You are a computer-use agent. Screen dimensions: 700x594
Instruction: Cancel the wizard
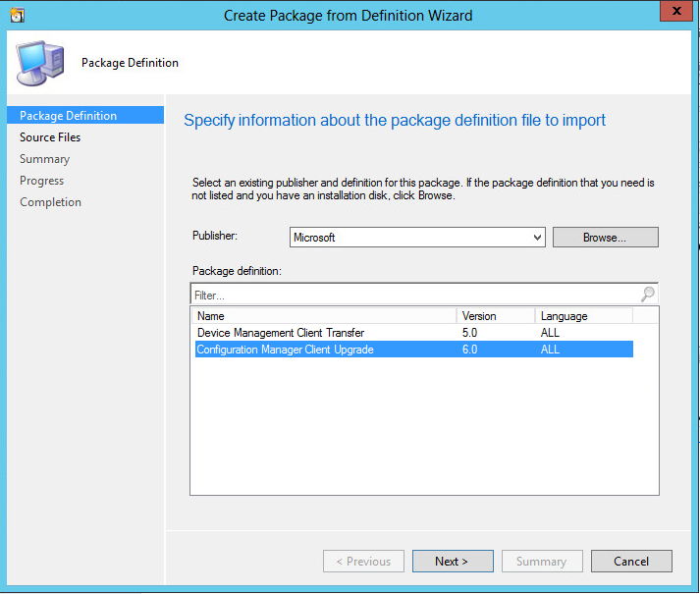pyautogui.click(x=631, y=561)
